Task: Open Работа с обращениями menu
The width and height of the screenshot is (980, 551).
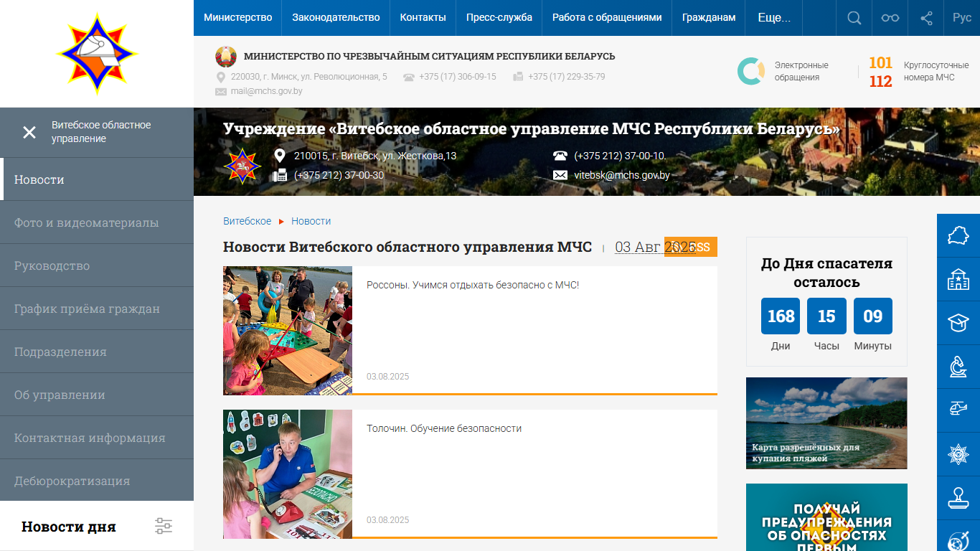Action: [607, 18]
